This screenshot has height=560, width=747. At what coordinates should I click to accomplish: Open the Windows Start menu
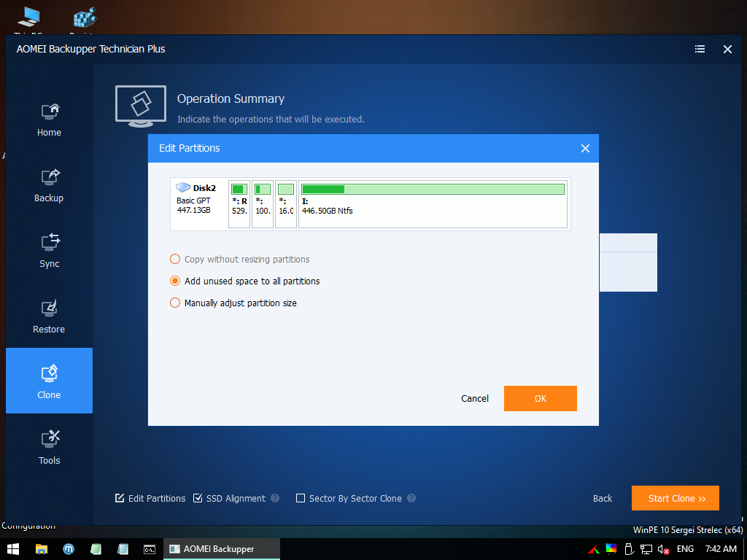click(x=13, y=549)
